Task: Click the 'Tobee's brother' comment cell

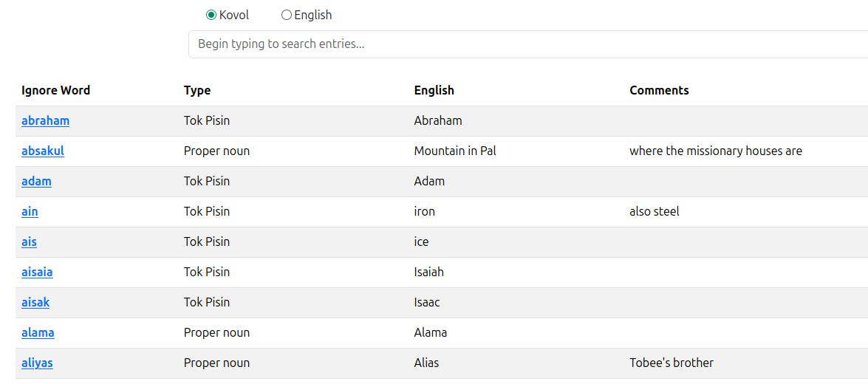Action: click(x=671, y=363)
